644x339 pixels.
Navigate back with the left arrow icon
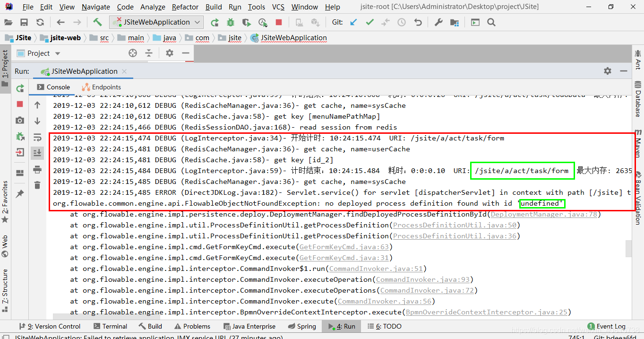pos(60,22)
